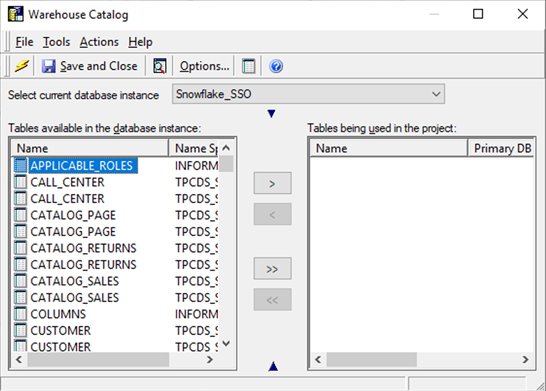Select the CATALOG_SALES row just above COLUMNS
This screenshot has width=546, height=391.
75,297
